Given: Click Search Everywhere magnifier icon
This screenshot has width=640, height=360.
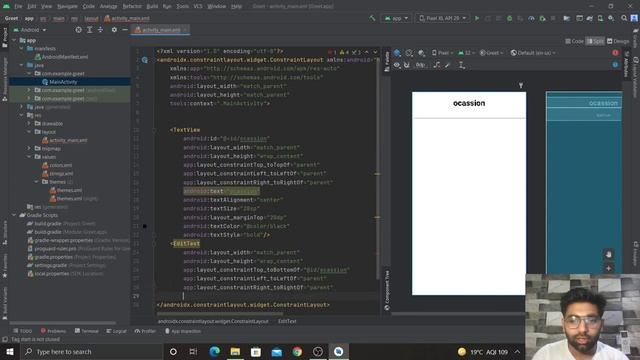Looking at the screenshot, I should (624, 18).
